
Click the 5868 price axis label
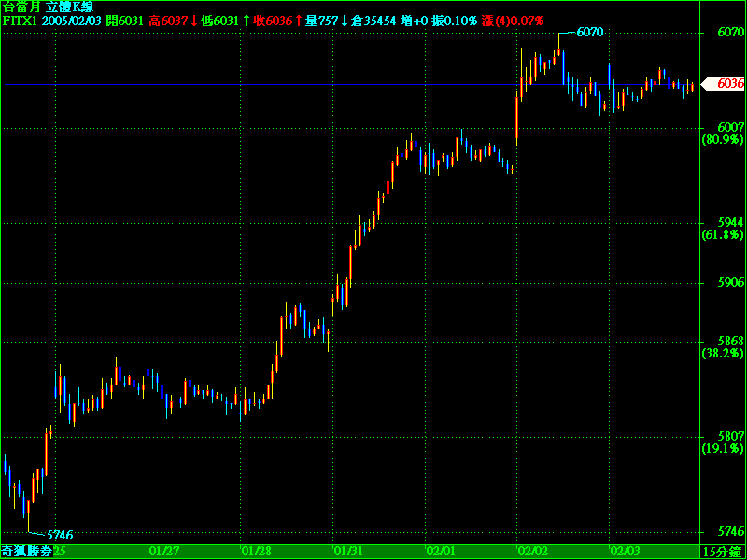pos(730,342)
